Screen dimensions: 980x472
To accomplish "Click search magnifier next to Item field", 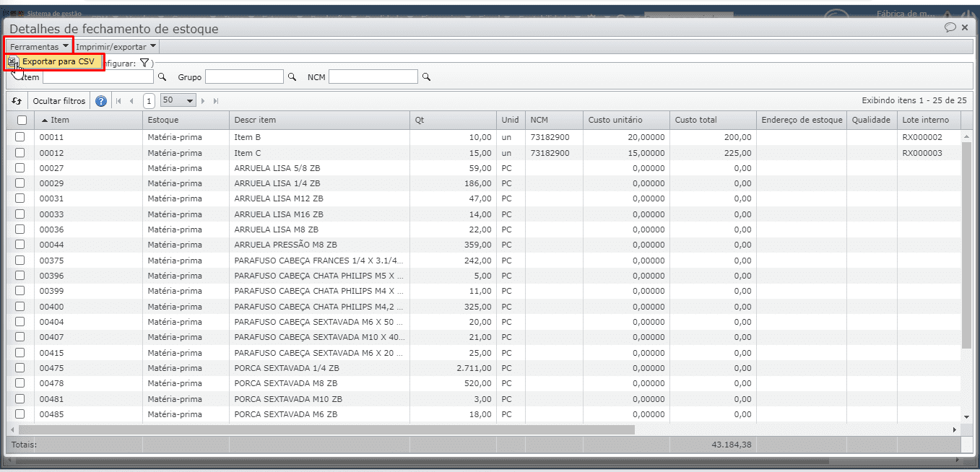I will coord(162,77).
